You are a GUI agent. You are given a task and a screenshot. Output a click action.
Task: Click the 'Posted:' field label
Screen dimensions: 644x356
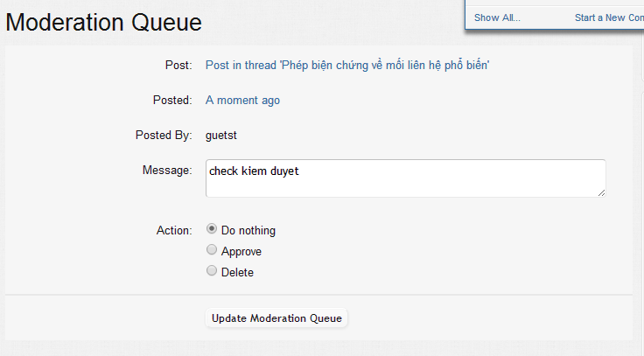(171, 101)
